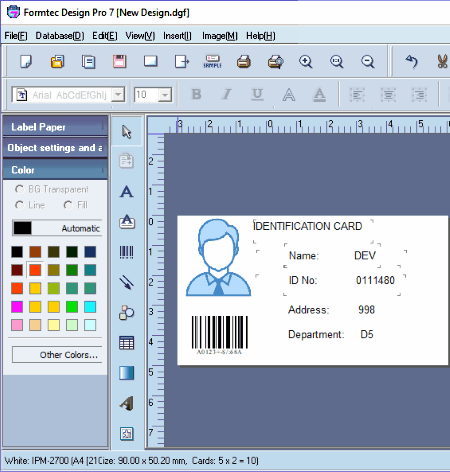
Task: Select the WordArt 3D text tool
Action: pyautogui.click(x=127, y=403)
